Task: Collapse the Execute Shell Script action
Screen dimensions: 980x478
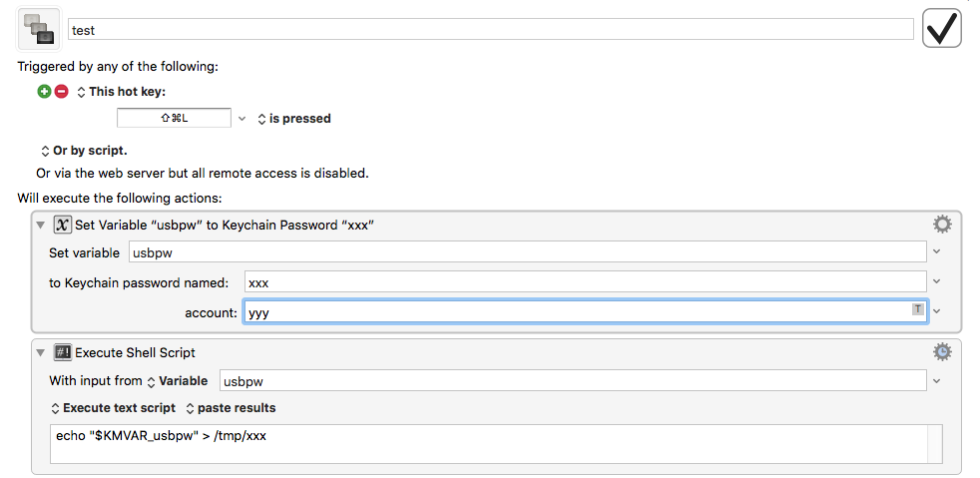Action: coord(41,352)
